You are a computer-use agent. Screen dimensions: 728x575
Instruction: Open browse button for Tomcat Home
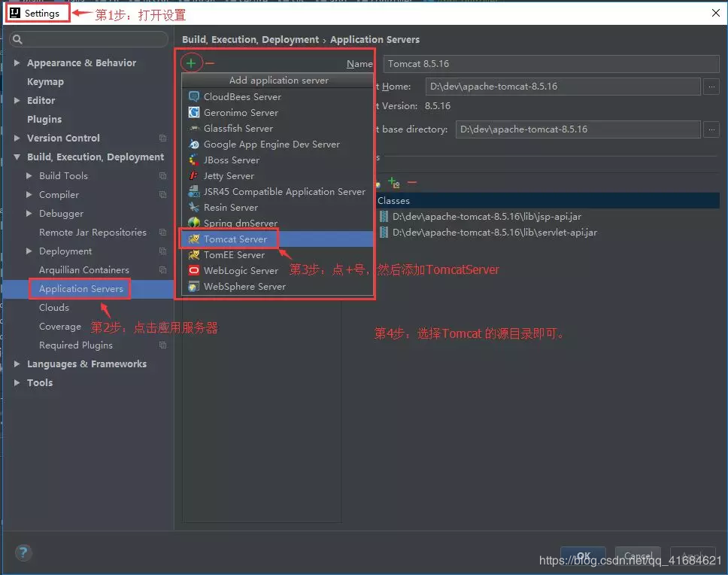click(711, 87)
